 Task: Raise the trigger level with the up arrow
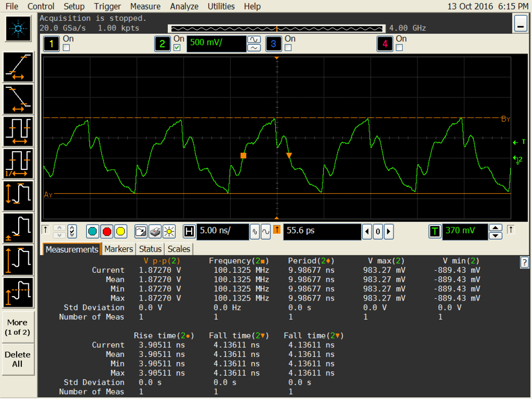point(495,227)
